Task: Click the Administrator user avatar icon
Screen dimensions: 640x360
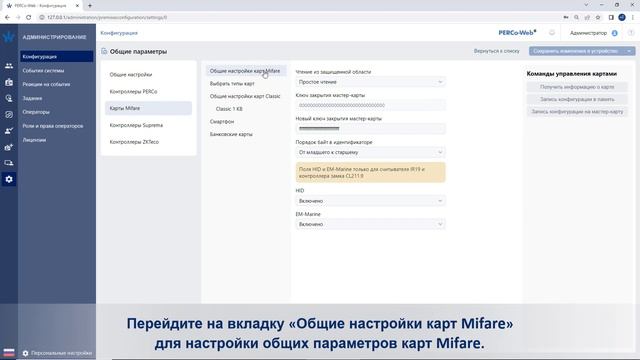Action: coord(615,33)
